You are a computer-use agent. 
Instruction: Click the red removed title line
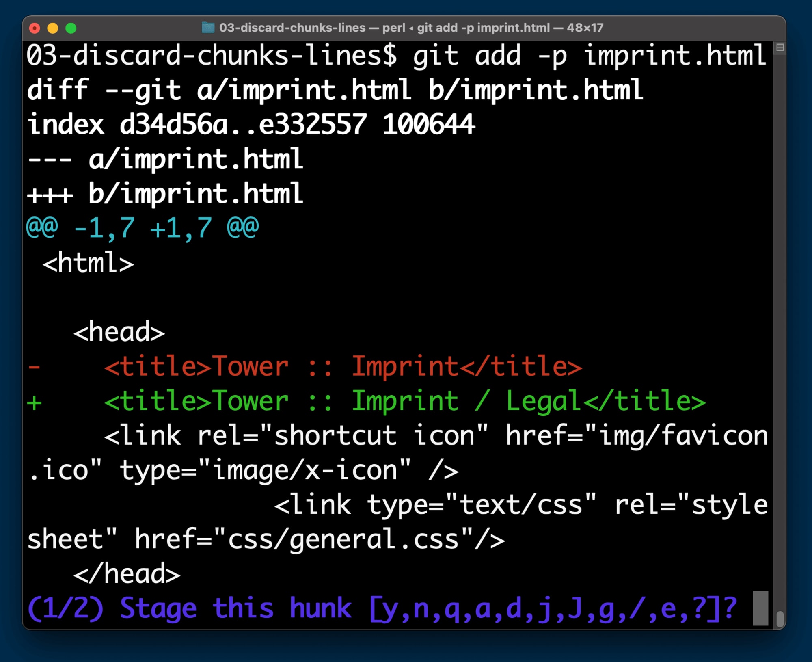pos(343,367)
